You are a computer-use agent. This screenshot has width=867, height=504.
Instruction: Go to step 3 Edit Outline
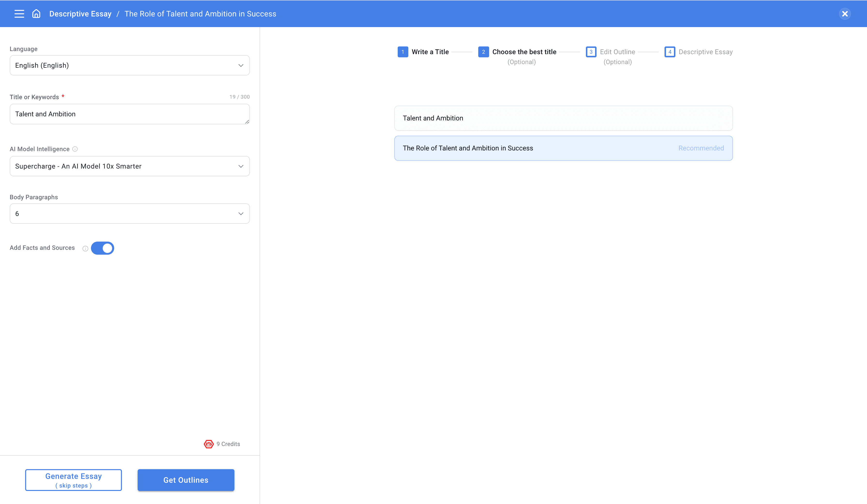point(611,52)
